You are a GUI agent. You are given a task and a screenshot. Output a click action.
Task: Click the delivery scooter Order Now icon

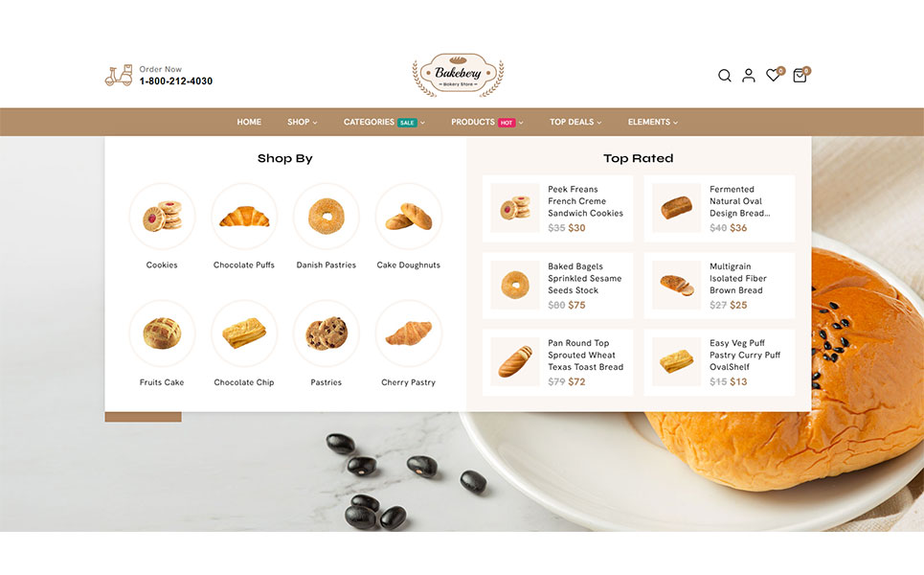[119, 76]
